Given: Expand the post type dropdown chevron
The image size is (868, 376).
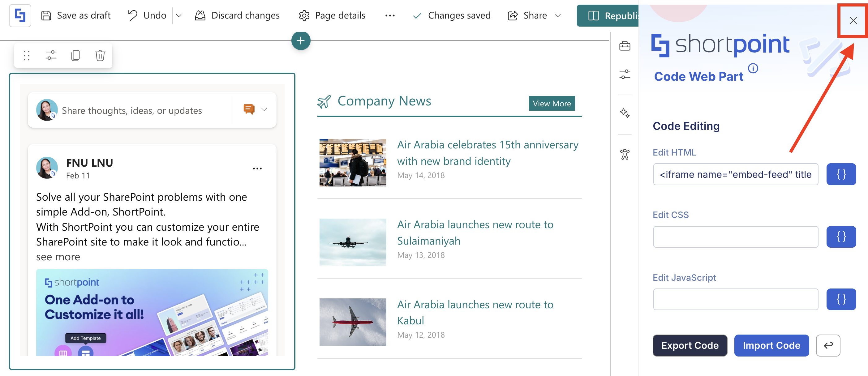Looking at the screenshot, I should tap(264, 109).
